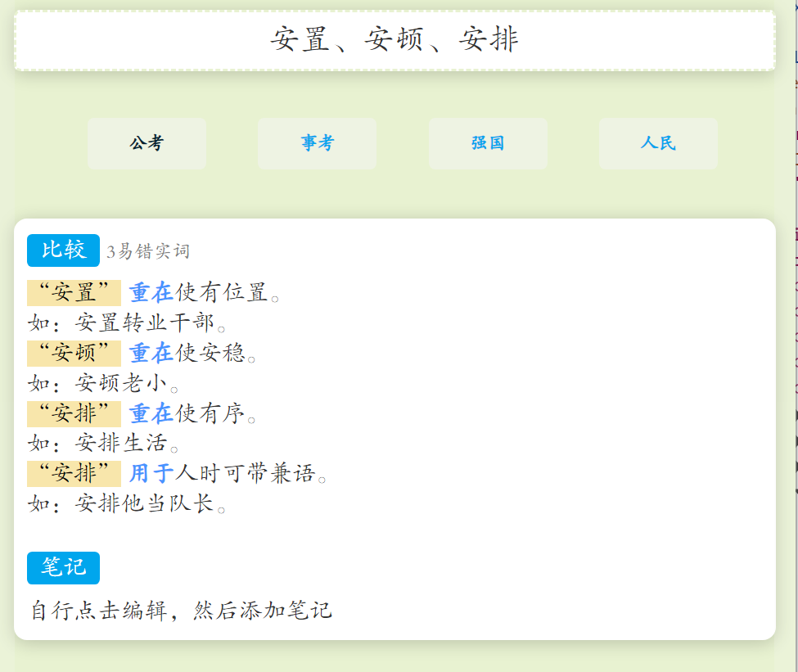Click the text 重在使有序

click(x=192, y=414)
